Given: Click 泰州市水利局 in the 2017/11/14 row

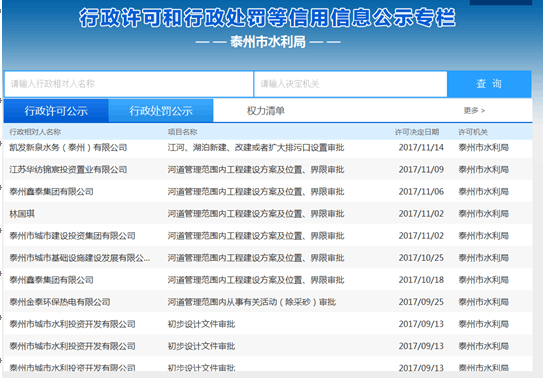Looking at the screenshot, I should (483, 147).
